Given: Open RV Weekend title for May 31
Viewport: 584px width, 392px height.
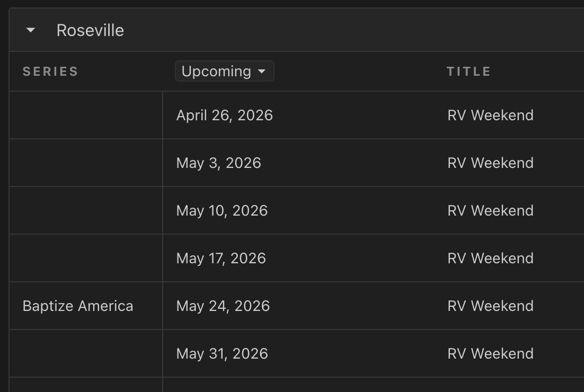Looking at the screenshot, I should point(491,353).
